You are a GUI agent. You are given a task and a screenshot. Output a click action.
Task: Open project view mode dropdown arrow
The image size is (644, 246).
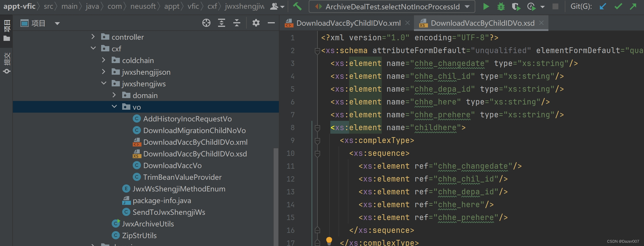tap(57, 23)
